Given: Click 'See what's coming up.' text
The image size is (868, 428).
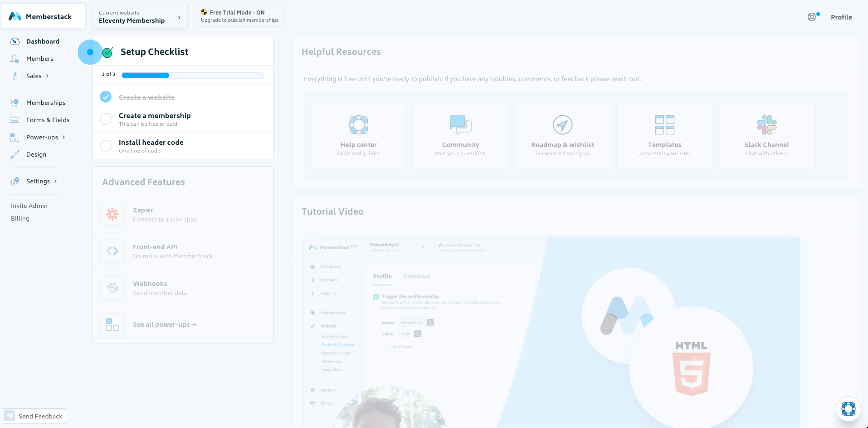Looking at the screenshot, I should tap(563, 153).
